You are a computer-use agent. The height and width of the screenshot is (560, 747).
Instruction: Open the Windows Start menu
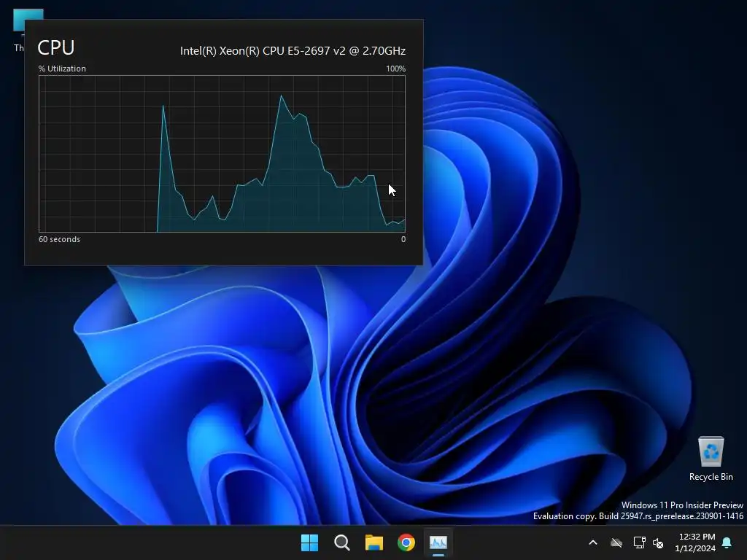[x=309, y=542]
